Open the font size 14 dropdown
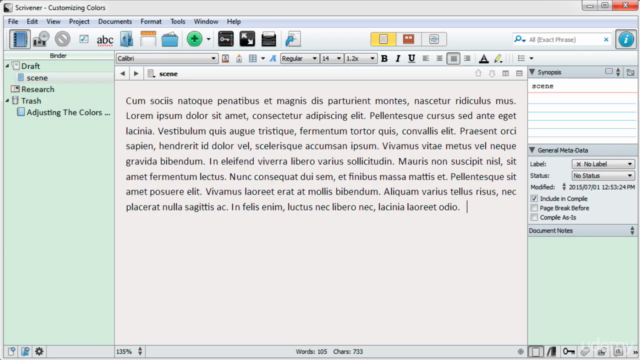Screen dimensions: 640x360 tap(331, 58)
